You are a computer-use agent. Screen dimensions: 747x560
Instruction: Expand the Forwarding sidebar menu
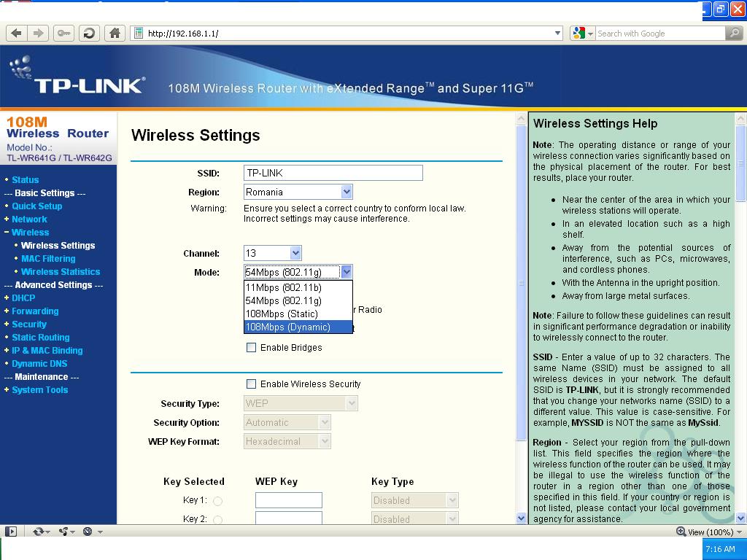point(35,311)
